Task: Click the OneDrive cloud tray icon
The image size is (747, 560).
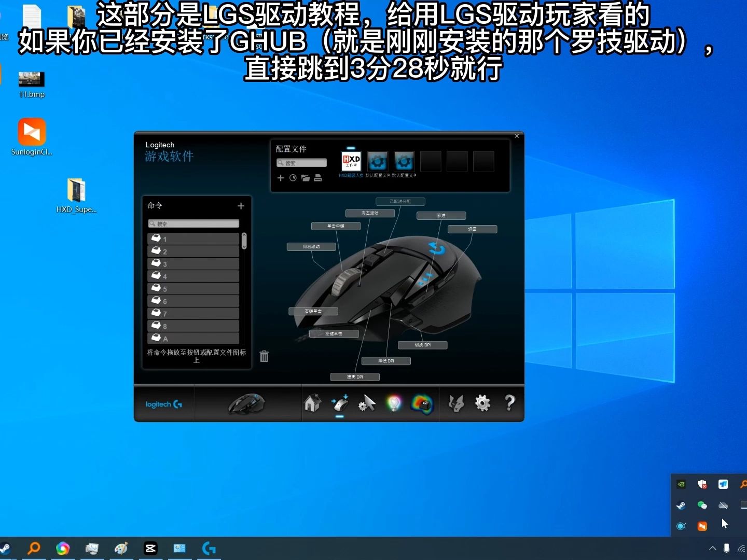Action: (x=723, y=505)
